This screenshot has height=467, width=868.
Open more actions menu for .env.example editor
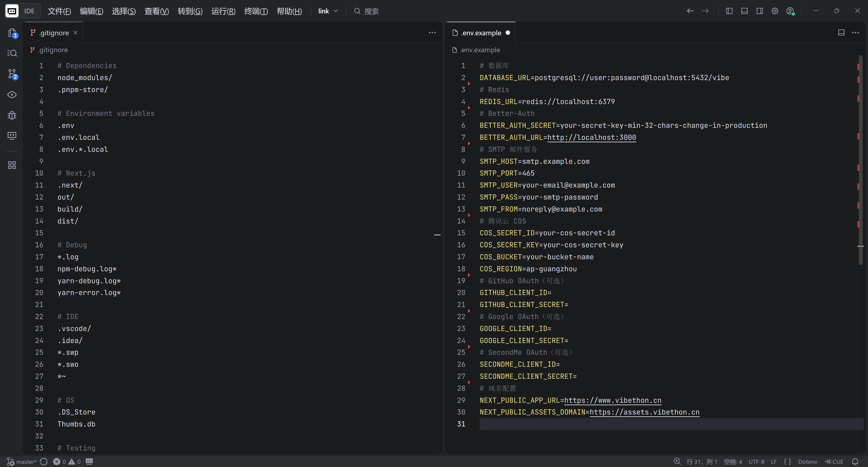click(855, 33)
